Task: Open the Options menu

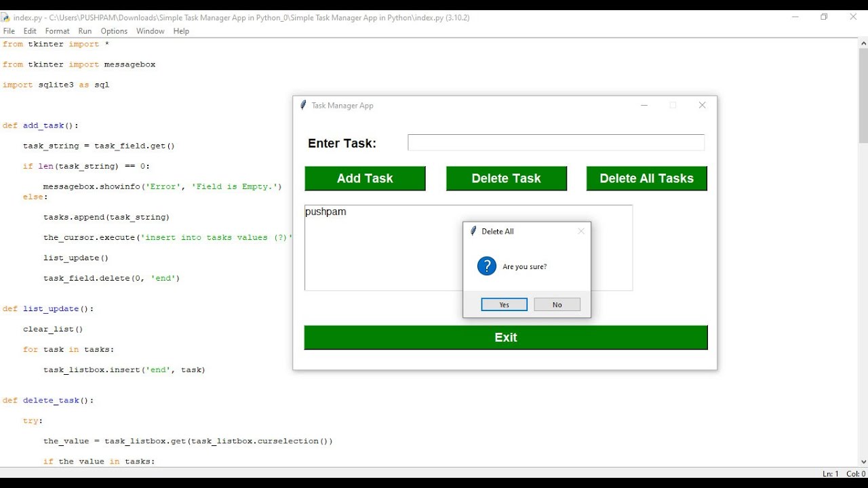Action: pyautogui.click(x=114, y=31)
